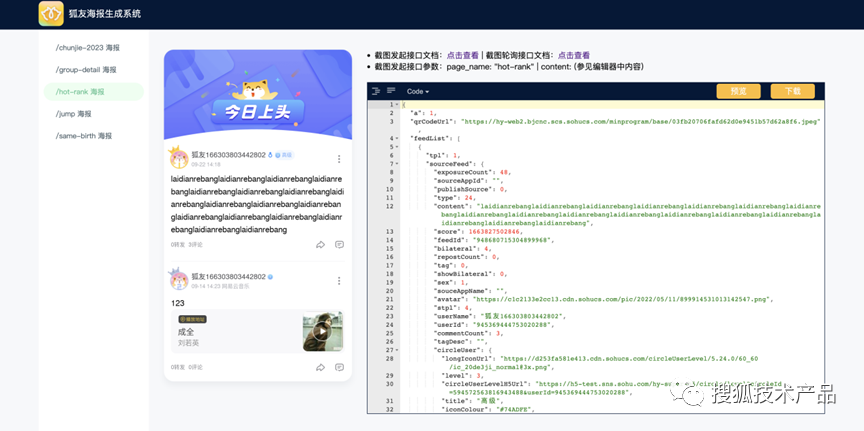This screenshot has width=864, height=431.
Task: Collapse the fold arrow on line 5
Action: pyautogui.click(x=397, y=147)
